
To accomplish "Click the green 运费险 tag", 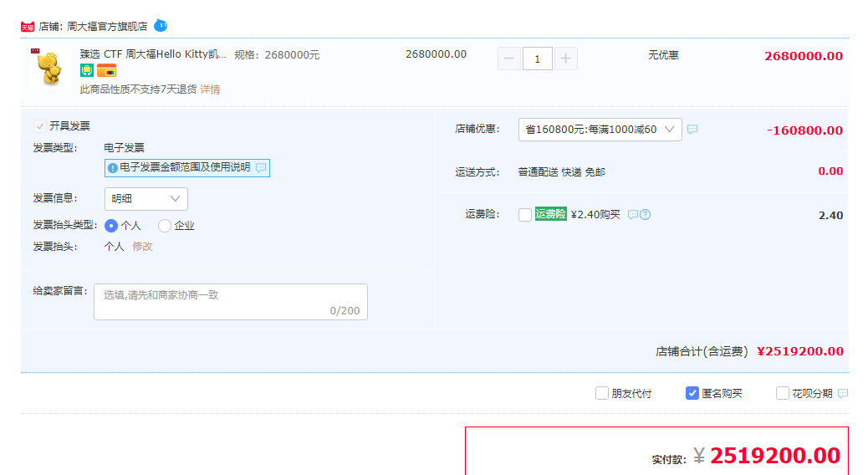I will tap(551, 214).
